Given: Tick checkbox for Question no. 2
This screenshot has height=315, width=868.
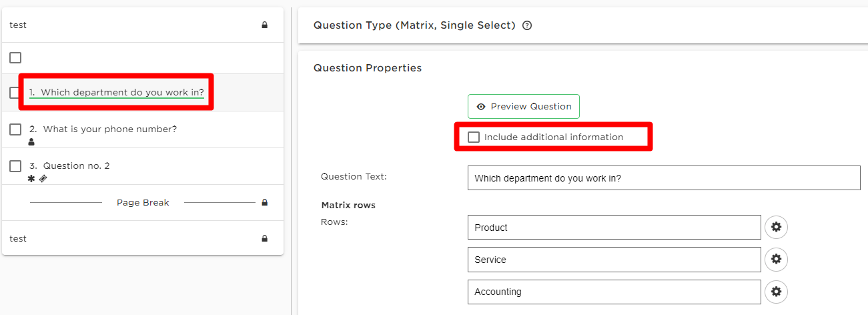Looking at the screenshot, I should [15, 166].
